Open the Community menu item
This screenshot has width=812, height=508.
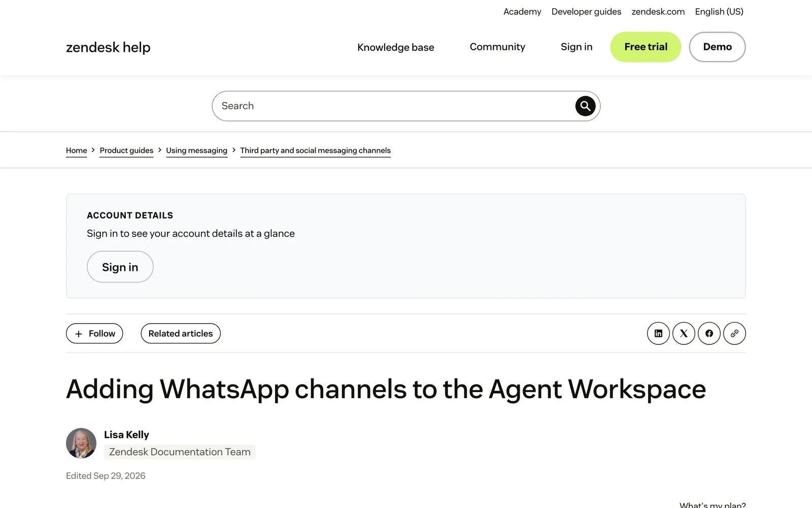[497, 47]
